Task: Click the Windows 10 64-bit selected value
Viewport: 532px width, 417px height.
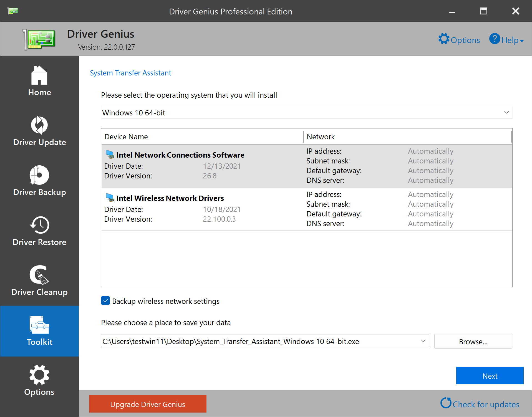Action: (133, 113)
